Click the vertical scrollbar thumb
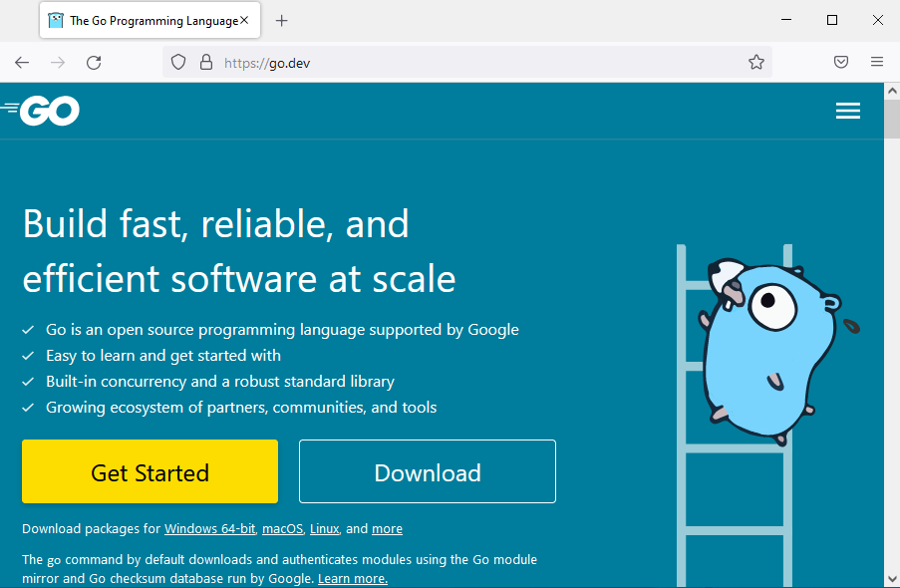This screenshot has width=900, height=588. [x=892, y=119]
